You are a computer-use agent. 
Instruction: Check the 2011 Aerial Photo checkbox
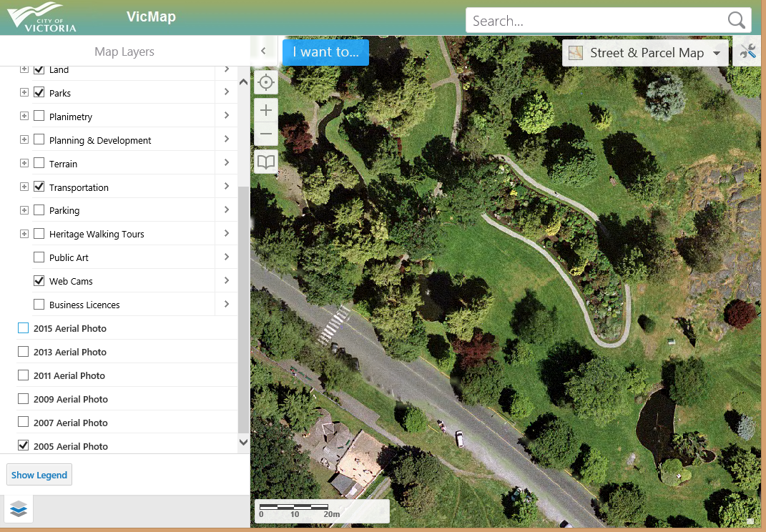pyautogui.click(x=23, y=375)
